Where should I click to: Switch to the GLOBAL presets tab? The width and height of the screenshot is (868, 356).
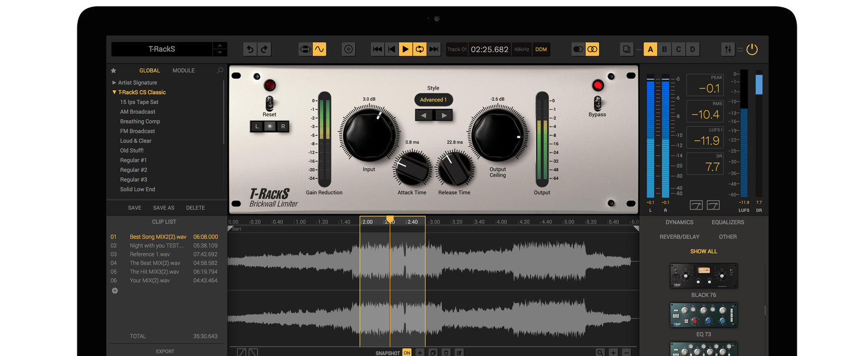point(149,70)
